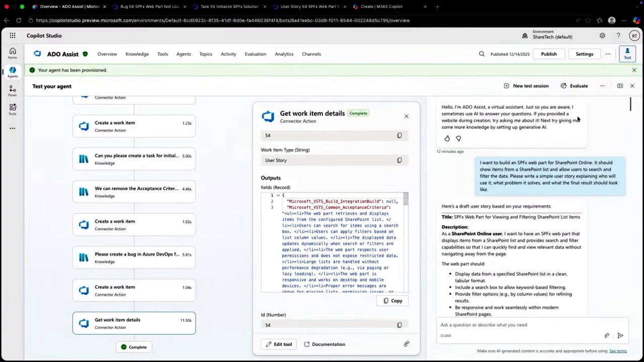Viewport: 644px width, 362px height.
Task: Select the 'create a task for initial' Knowledge step
Action: (134, 159)
